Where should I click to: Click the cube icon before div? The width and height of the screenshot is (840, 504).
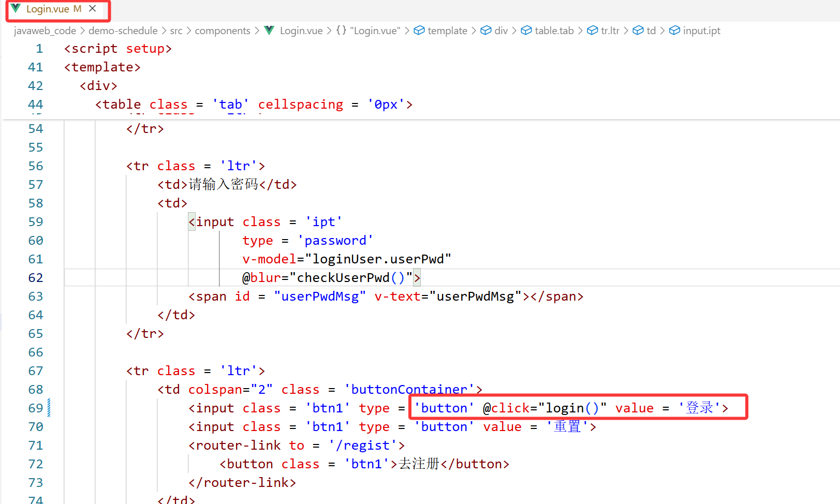(x=486, y=31)
